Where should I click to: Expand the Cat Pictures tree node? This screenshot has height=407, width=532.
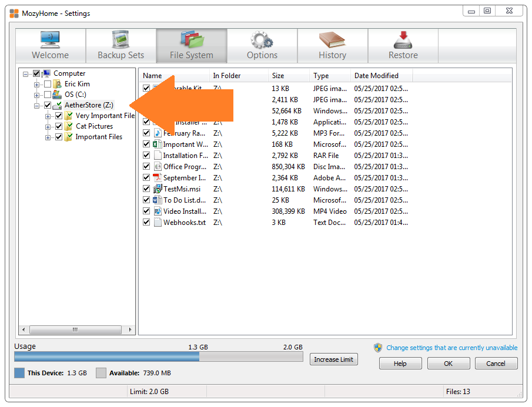click(x=48, y=127)
